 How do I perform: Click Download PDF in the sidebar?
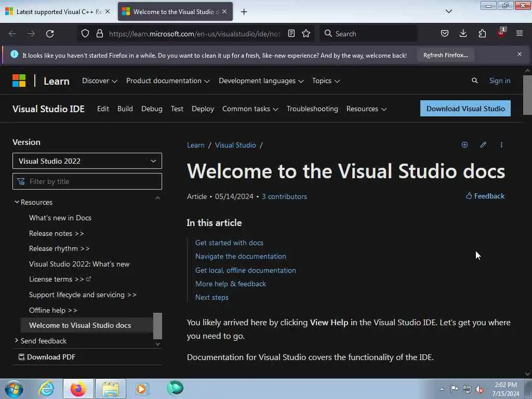point(47,357)
